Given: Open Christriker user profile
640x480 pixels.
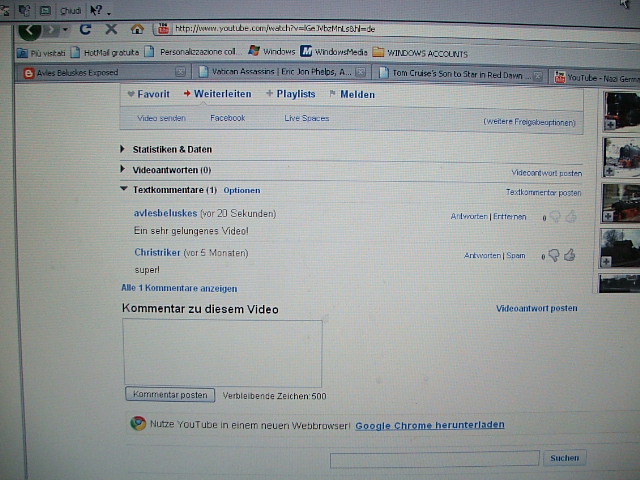Looking at the screenshot, I should (x=157, y=253).
